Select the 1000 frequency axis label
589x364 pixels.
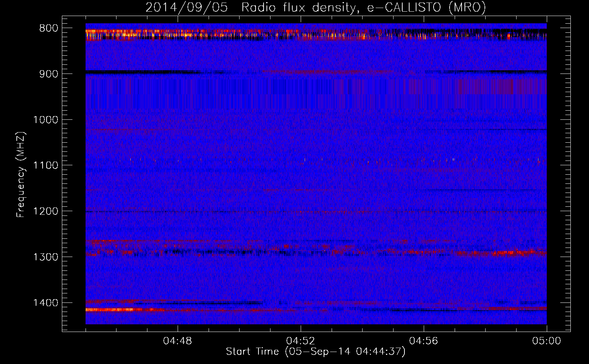point(46,120)
